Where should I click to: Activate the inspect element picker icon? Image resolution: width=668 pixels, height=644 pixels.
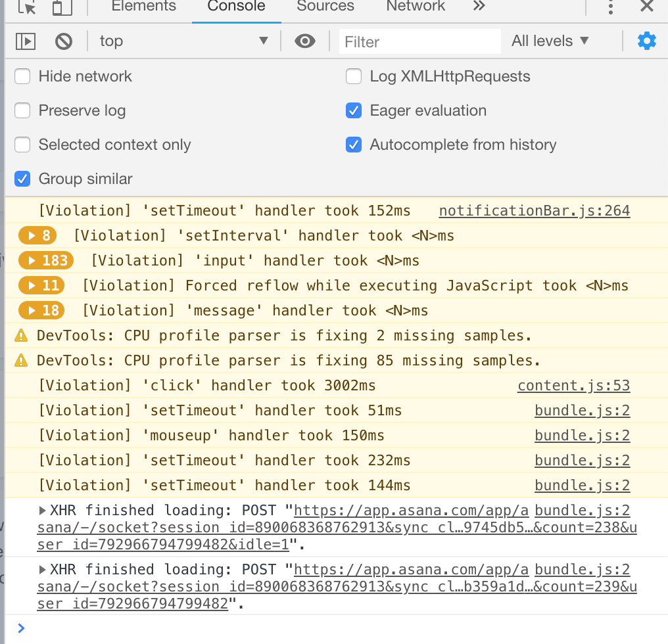(x=27, y=7)
